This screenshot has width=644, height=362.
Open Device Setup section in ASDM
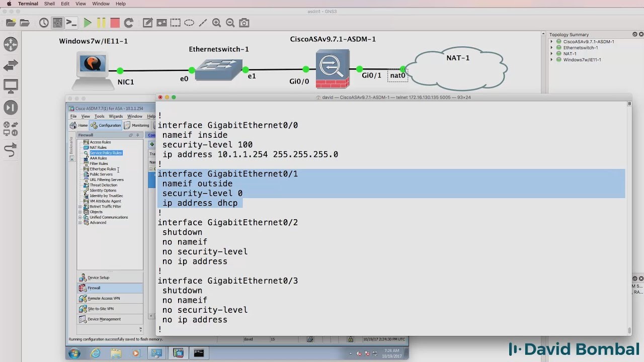tap(110, 278)
